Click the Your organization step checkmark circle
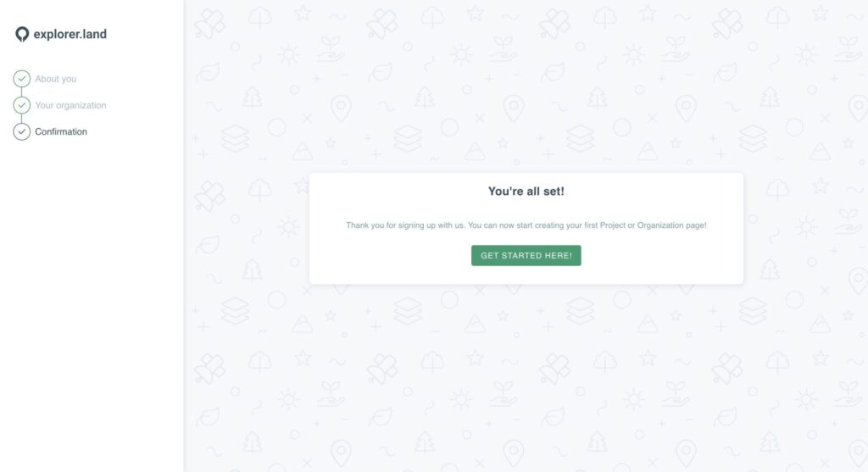This screenshot has height=472, width=868. click(x=21, y=105)
